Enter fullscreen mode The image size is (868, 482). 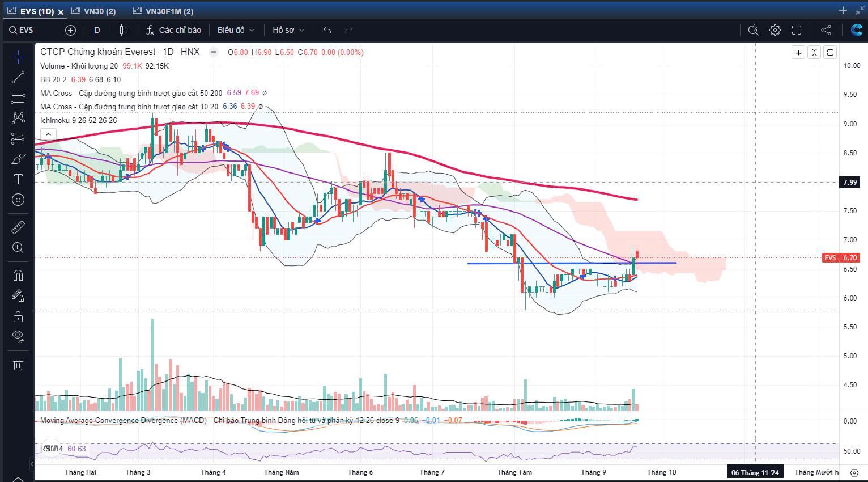click(797, 30)
